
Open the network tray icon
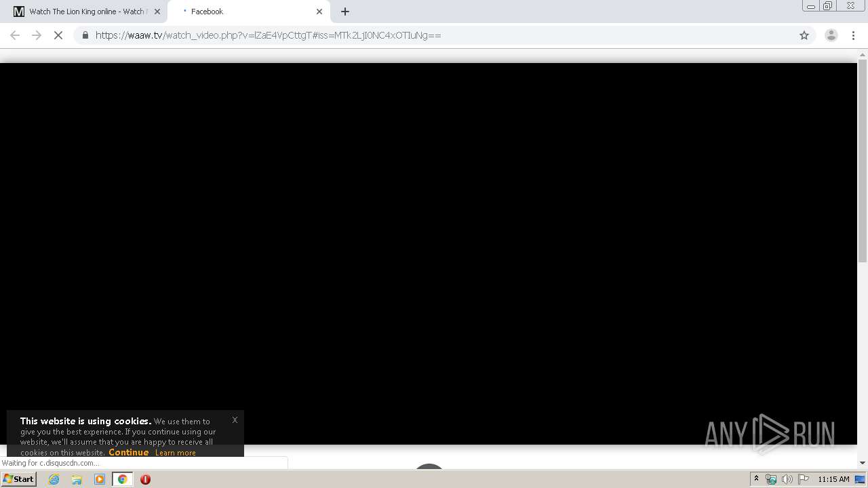(x=771, y=479)
